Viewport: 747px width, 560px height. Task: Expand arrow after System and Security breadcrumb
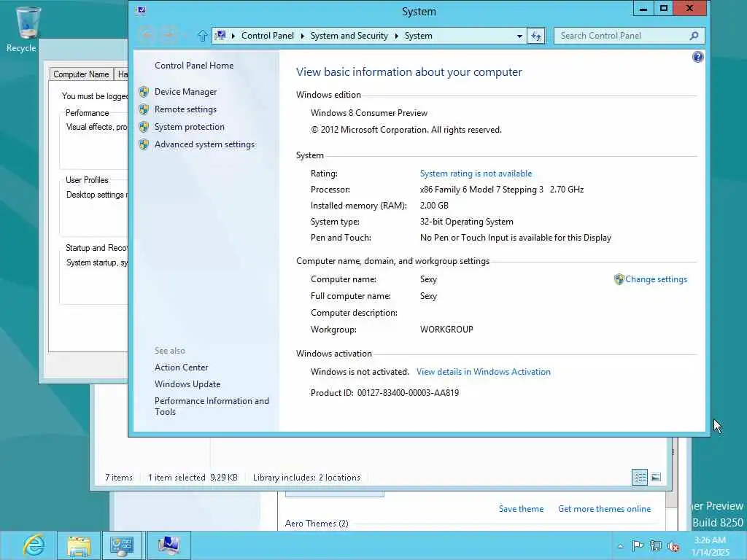pyautogui.click(x=396, y=36)
